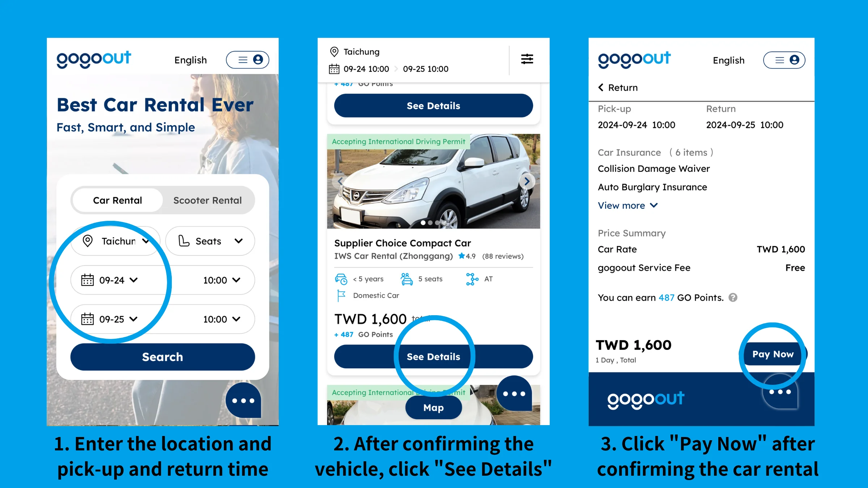
Task: Select the Scooter Rental tab
Action: [x=208, y=200]
